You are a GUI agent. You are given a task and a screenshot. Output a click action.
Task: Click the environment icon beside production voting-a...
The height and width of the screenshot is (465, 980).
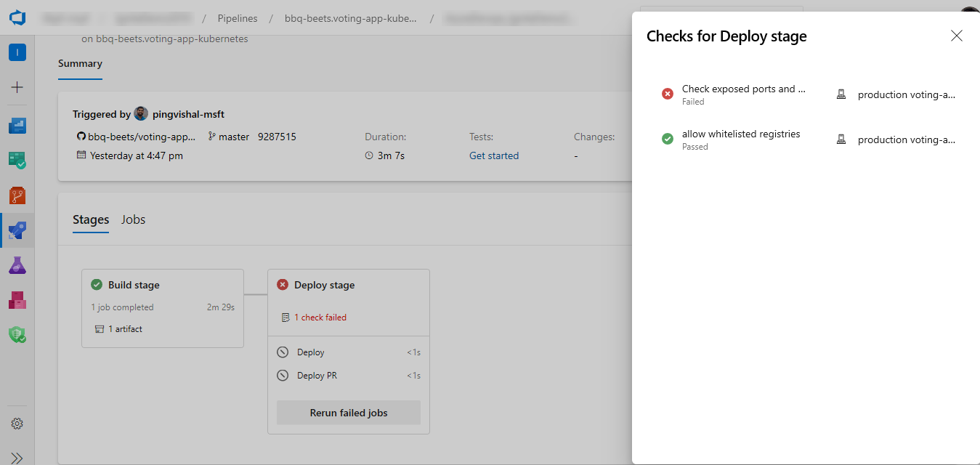coord(841,94)
